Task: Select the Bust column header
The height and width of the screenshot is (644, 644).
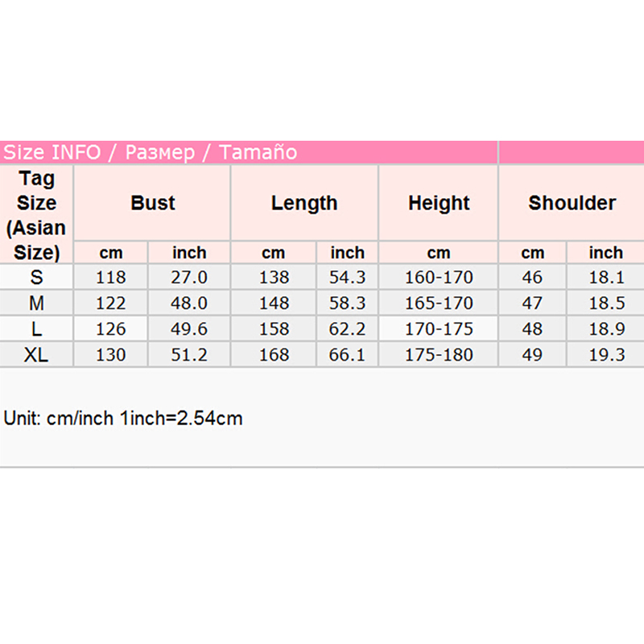Action: click(152, 203)
